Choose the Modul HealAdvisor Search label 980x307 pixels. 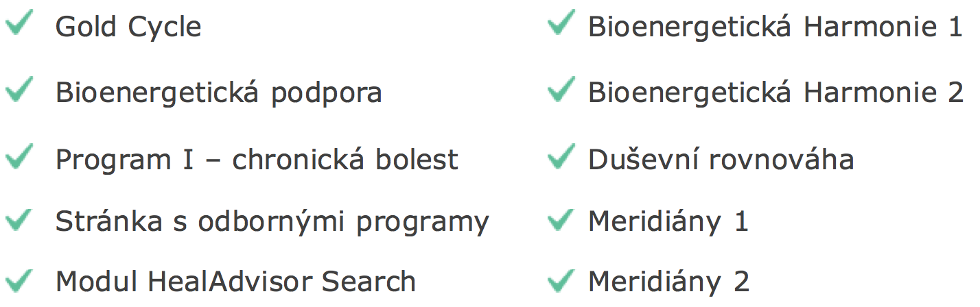[235, 282]
